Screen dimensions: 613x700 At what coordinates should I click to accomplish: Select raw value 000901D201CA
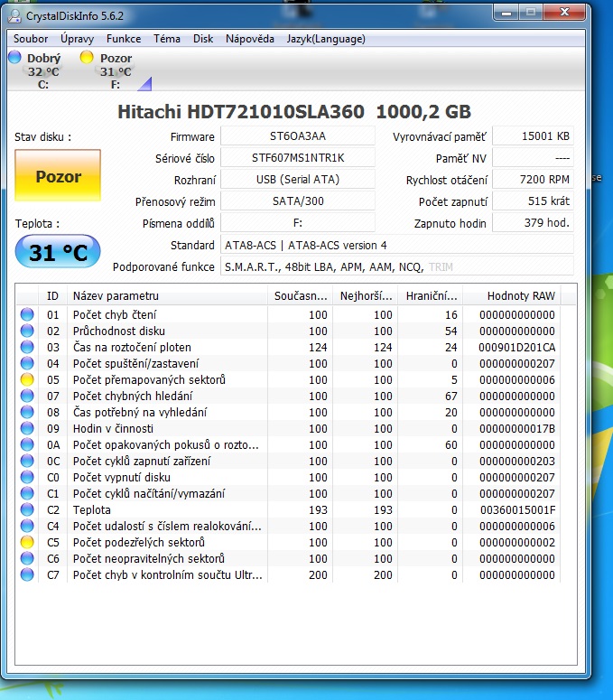tap(516, 348)
